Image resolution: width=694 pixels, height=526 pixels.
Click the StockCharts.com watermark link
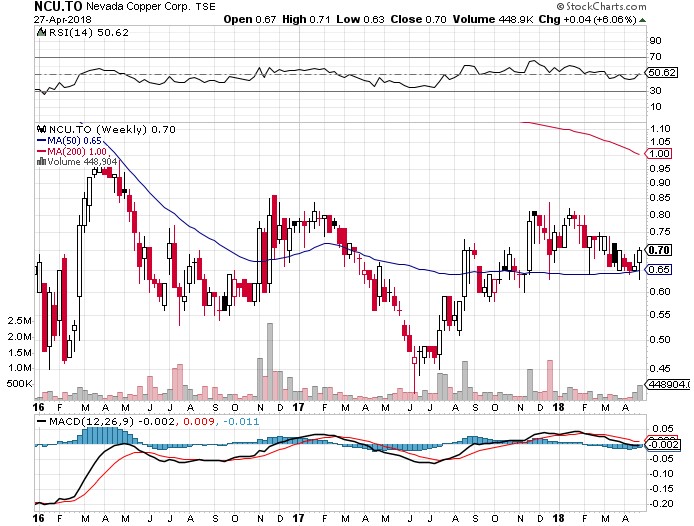[601, 6]
